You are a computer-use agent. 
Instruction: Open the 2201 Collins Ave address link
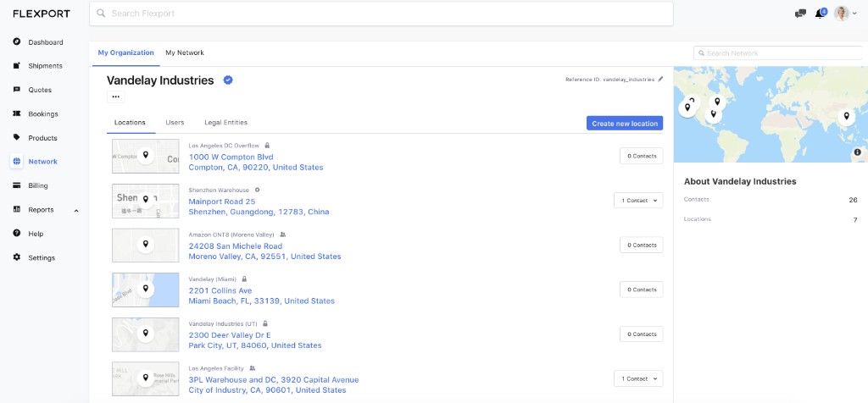point(220,290)
